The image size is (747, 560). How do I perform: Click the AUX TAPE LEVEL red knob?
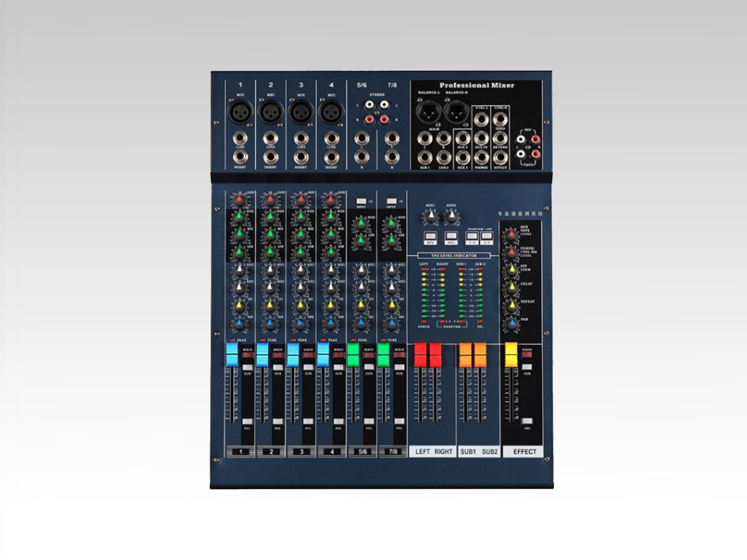(511, 236)
